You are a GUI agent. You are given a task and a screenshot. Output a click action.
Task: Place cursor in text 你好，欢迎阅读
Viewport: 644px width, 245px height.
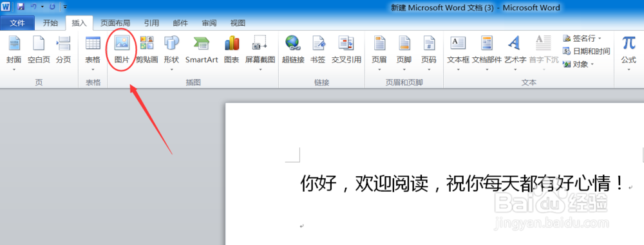365,183
